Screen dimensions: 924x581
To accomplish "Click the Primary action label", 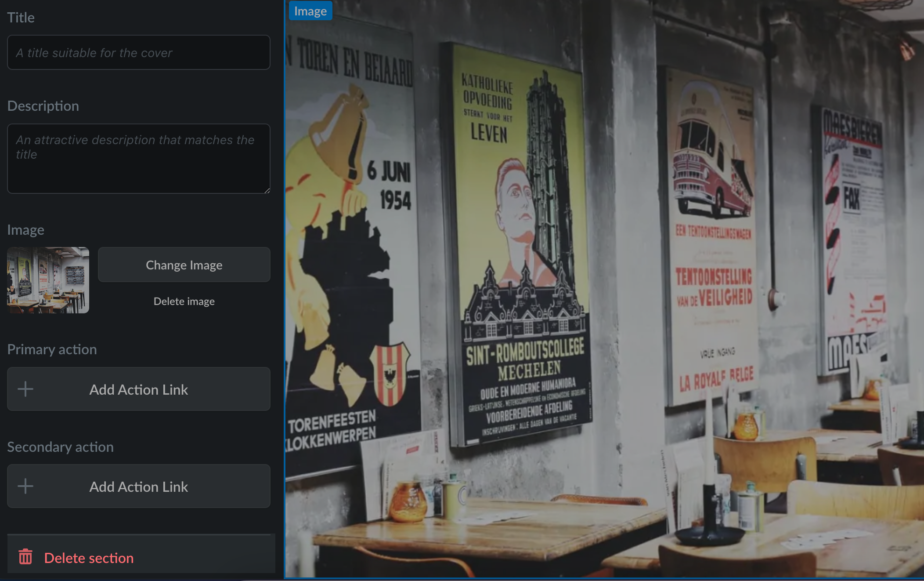I will 52,349.
